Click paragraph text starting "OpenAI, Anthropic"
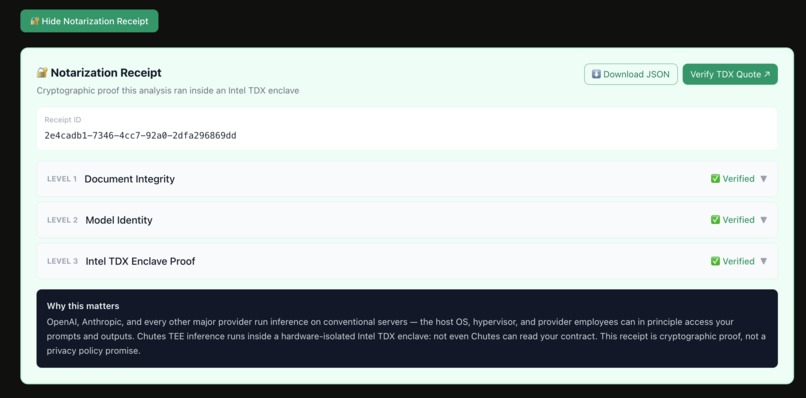Image resolution: width=806 pixels, height=398 pixels. point(406,336)
